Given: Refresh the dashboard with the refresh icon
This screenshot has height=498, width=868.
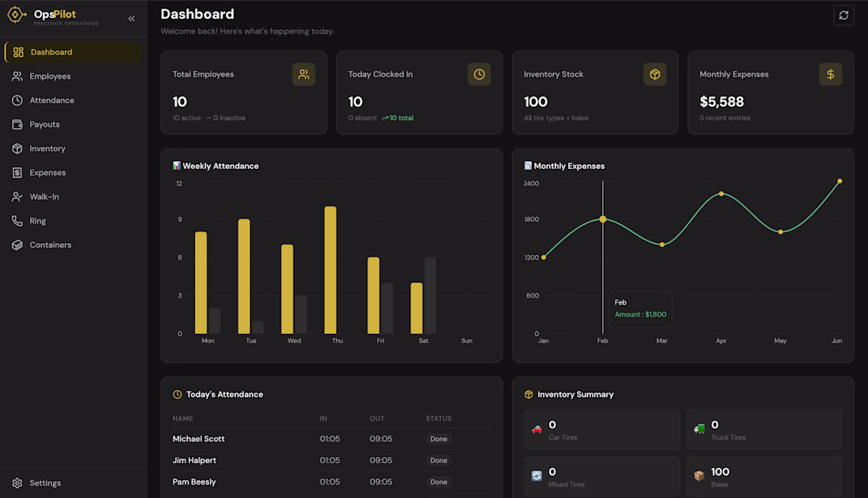Looking at the screenshot, I should point(844,16).
